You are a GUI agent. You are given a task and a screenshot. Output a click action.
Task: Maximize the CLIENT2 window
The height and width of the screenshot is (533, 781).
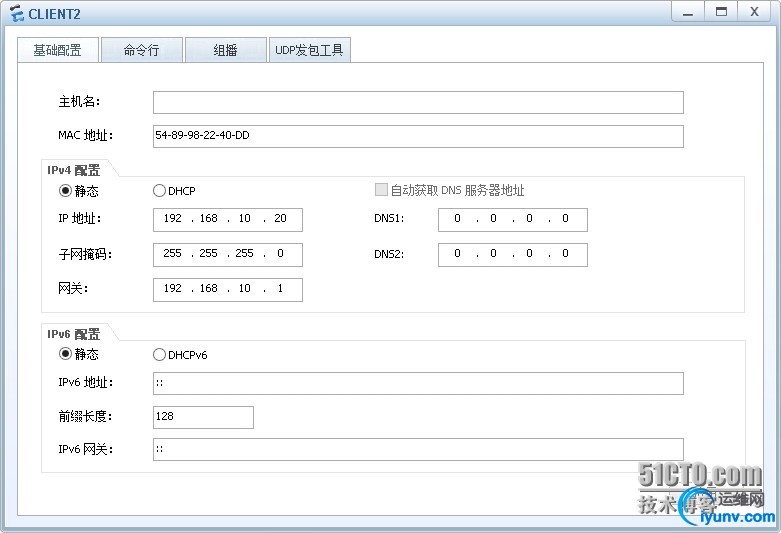point(721,12)
